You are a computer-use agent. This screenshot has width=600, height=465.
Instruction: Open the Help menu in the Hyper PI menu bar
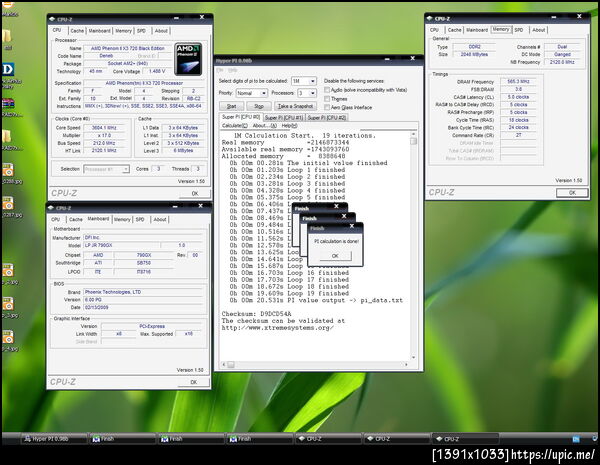tap(232, 70)
